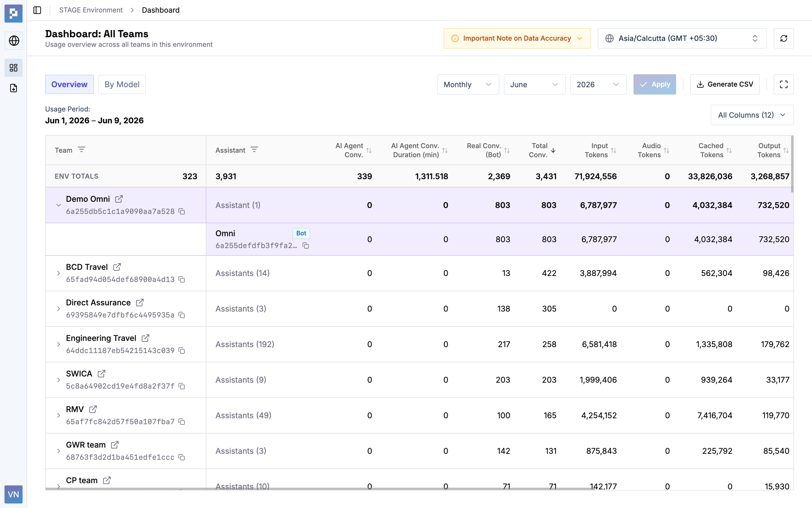Open the June month dropdown
Viewport: 812px width, 508px height.
click(x=535, y=84)
